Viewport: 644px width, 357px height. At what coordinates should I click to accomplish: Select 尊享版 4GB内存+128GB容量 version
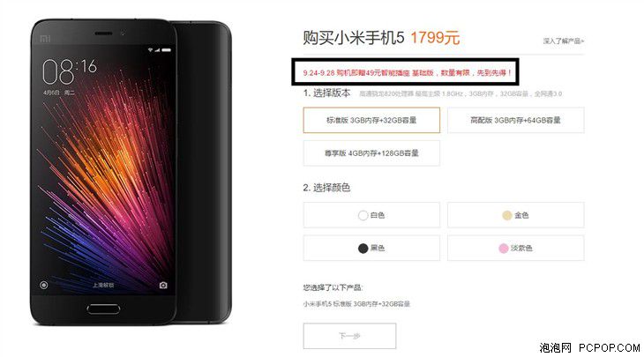(371, 153)
